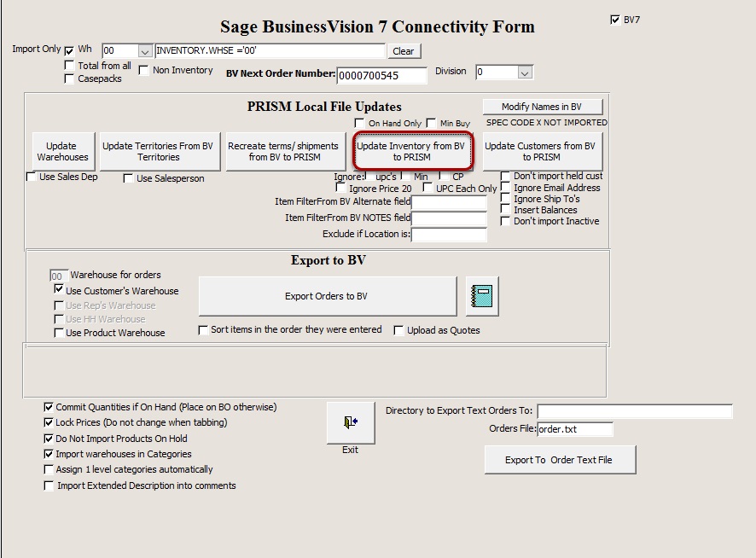Toggle the BV7 checkbox

pos(614,20)
